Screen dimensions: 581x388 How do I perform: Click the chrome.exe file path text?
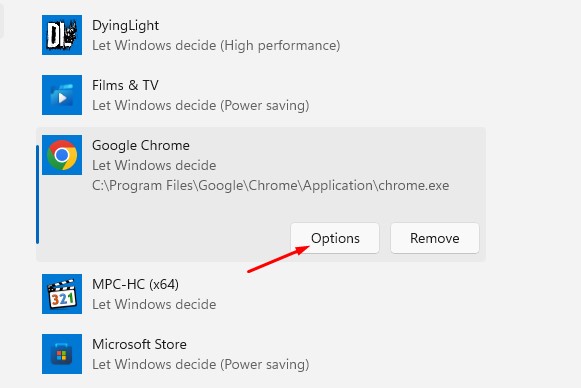click(x=270, y=185)
